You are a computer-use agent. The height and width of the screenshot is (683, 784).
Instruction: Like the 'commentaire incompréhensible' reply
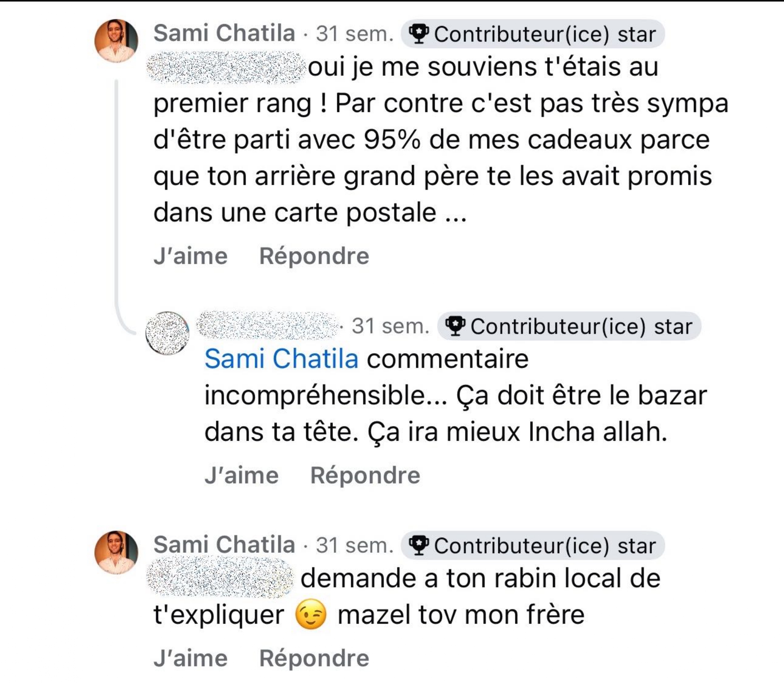241,475
